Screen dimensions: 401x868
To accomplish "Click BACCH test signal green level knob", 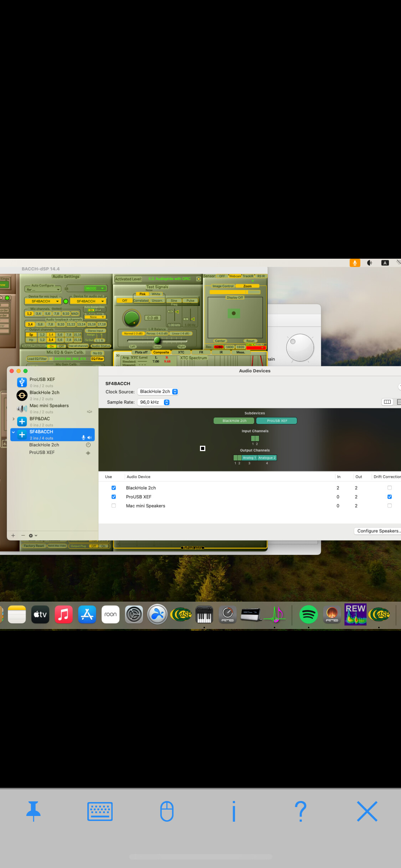I will (132, 318).
